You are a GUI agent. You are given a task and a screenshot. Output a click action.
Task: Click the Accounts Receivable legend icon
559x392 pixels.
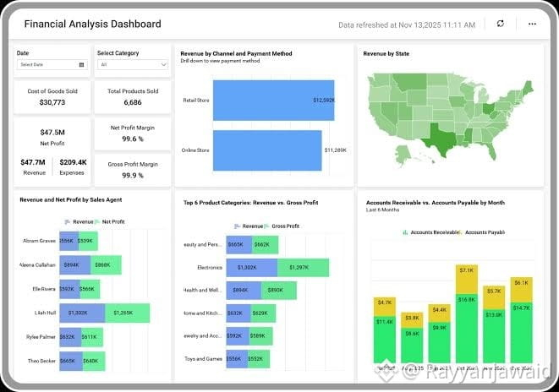405,232
